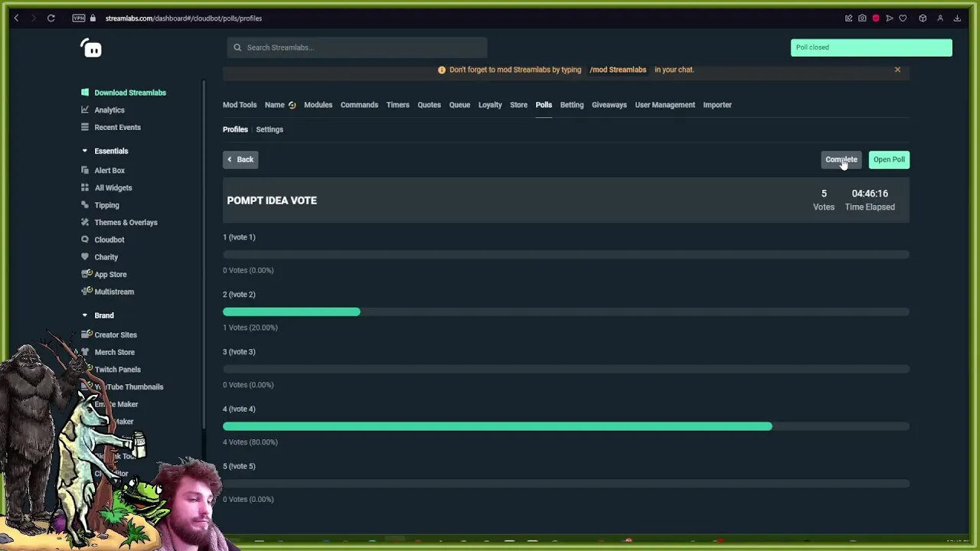Open the Quotes tab
980x551 pixels.
[x=429, y=105]
